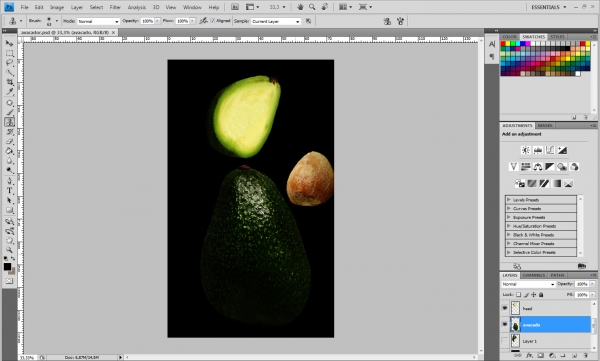Open the Filter menu
The height and width of the screenshot is (361, 600).
coord(115,7)
